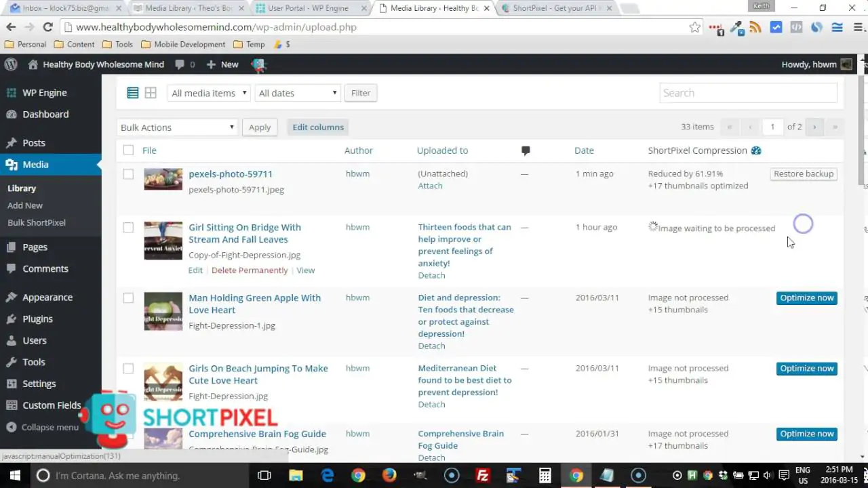Go back to the previous page

click(x=11, y=27)
